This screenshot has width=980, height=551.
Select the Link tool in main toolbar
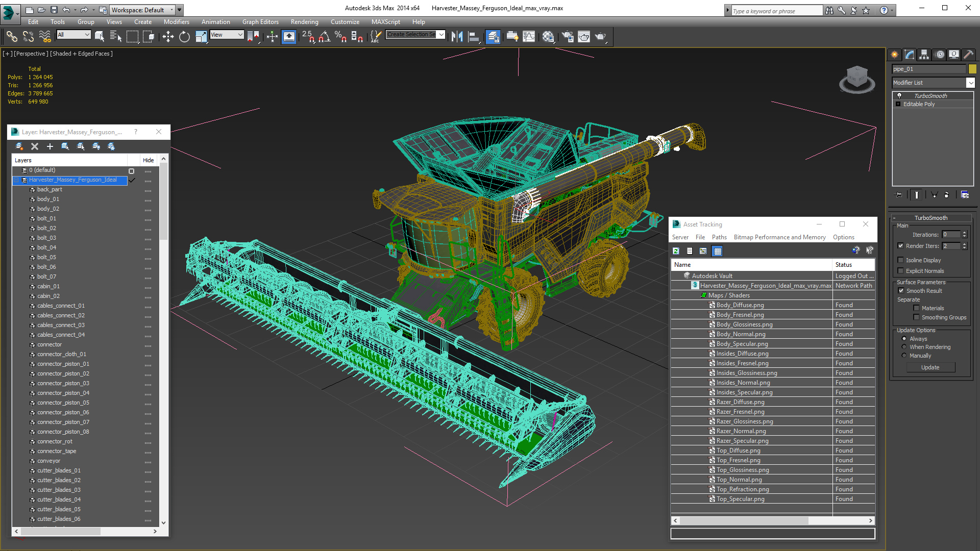click(x=12, y=36)
